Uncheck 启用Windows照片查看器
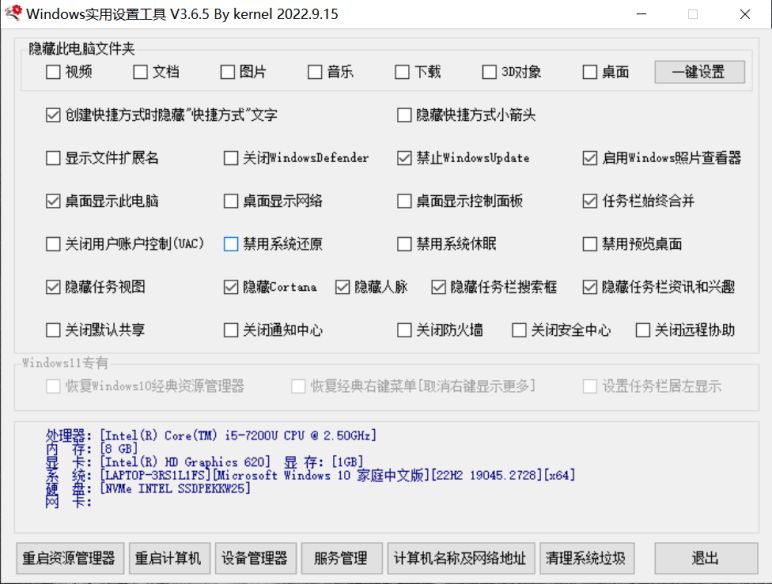The width and height of the screenshot is (772, 585). 590,158
